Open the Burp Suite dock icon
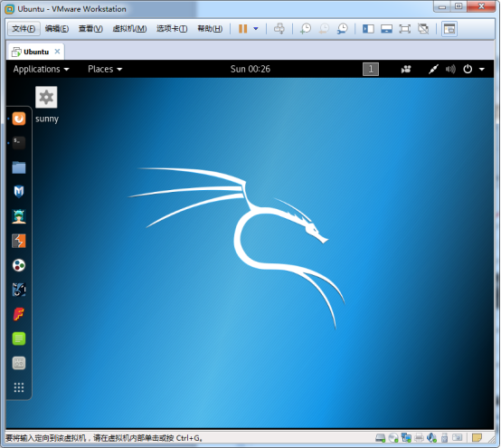501x448 pixels. [x=19, y=241]
